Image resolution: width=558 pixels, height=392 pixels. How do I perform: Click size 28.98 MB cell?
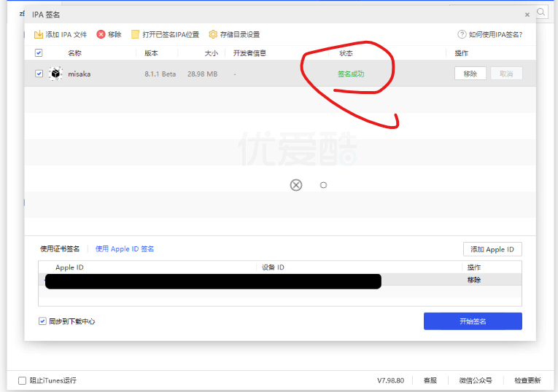pyautogui.click(x=203, y=74)
